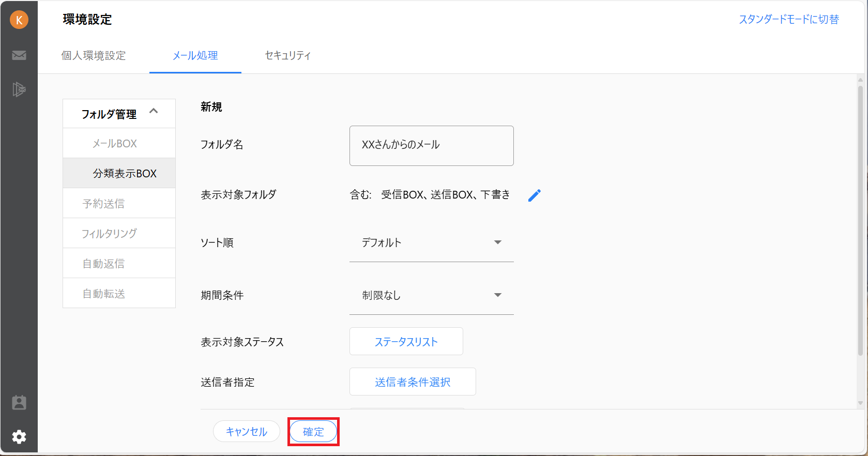Click the 表示対象ステータス label
This screenshot has height=456, width=868.
(242, 342)
